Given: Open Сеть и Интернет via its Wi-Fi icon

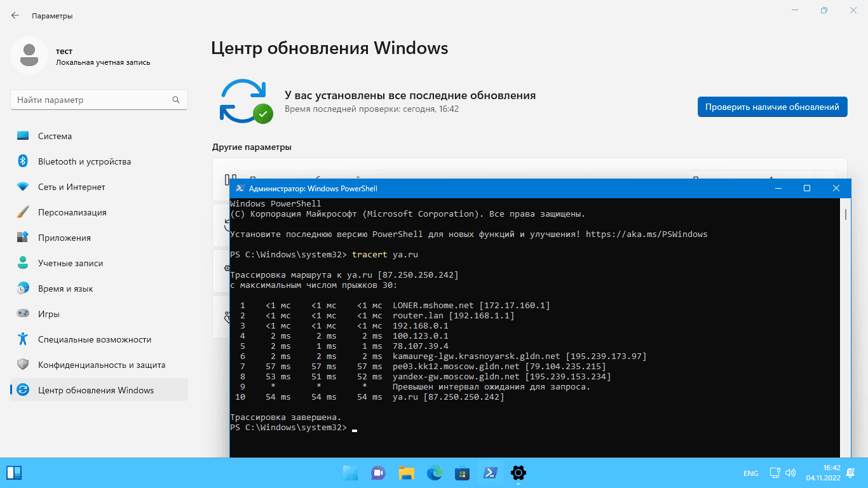Looking at the screenshot, I should point(23,187).
